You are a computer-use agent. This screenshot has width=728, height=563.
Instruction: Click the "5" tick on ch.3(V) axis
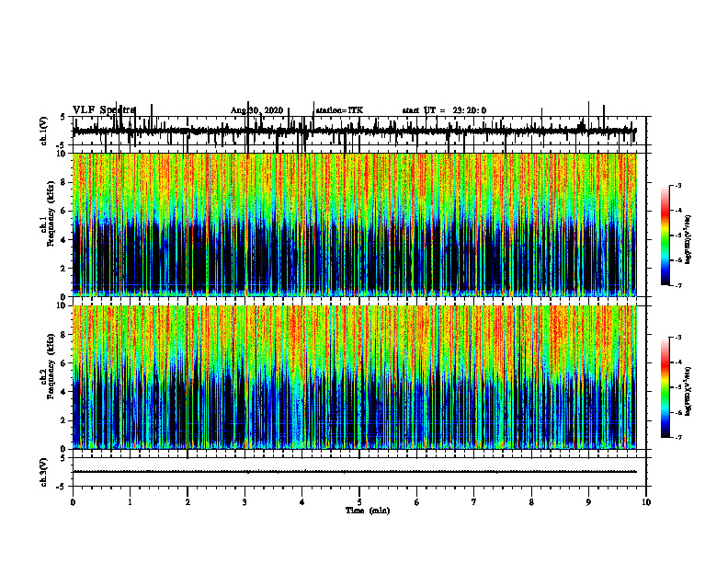click(63, 458)
